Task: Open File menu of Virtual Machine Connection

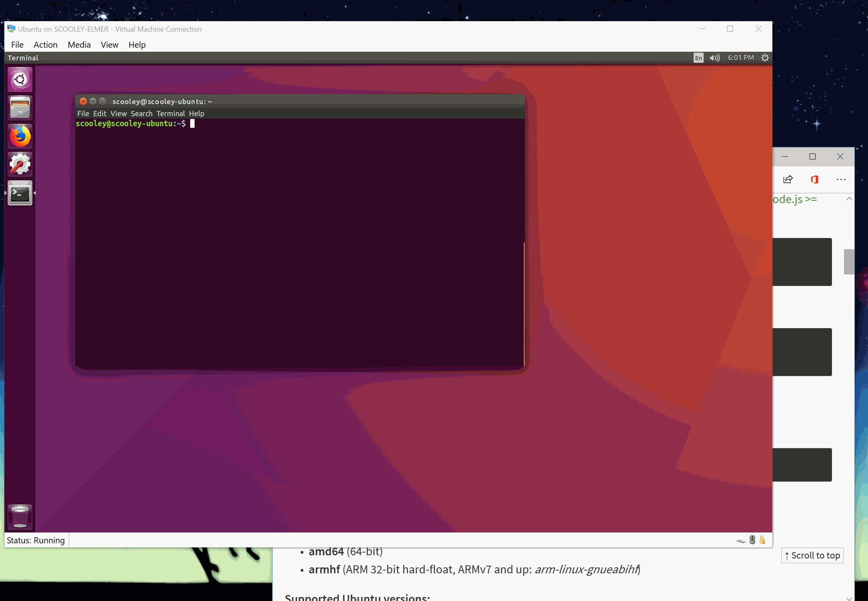Action: tap(17, 45)
